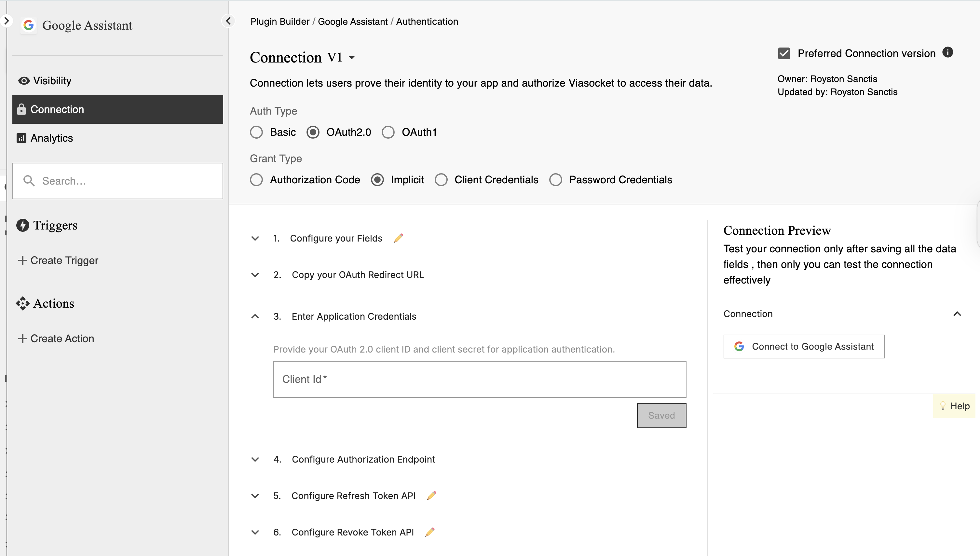Expand step 2 Copy your OAuth Redirect URL
This screenshot has height=556, width=980.
click(x=255, y=275)
